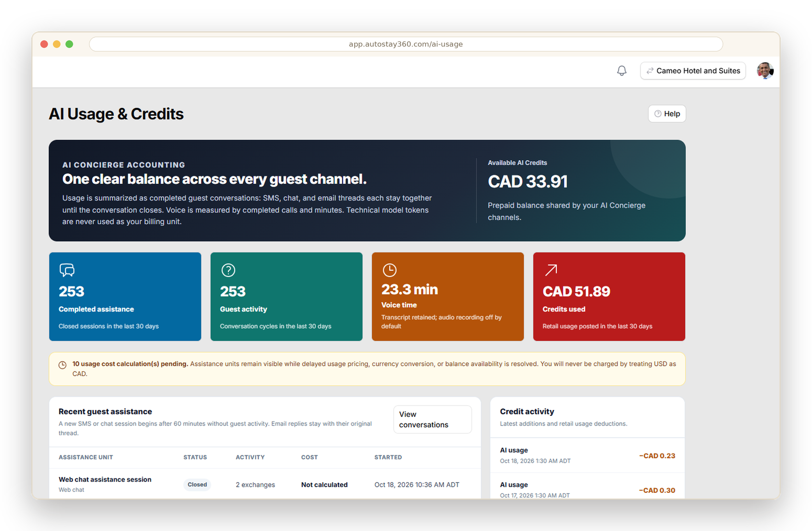Click the ASSISTANCE UNIT column header

[x=86, y=457]
